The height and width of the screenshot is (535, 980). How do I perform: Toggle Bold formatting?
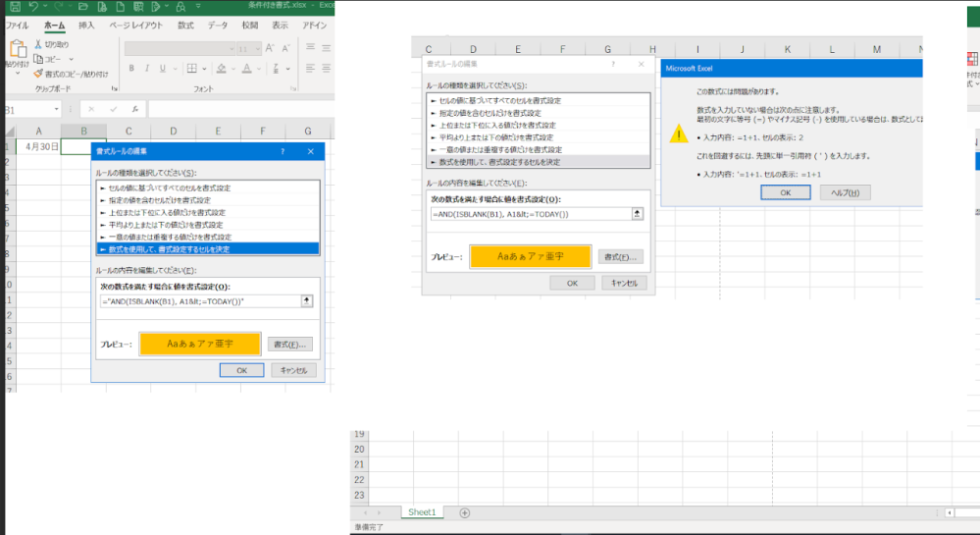[130, 69]
